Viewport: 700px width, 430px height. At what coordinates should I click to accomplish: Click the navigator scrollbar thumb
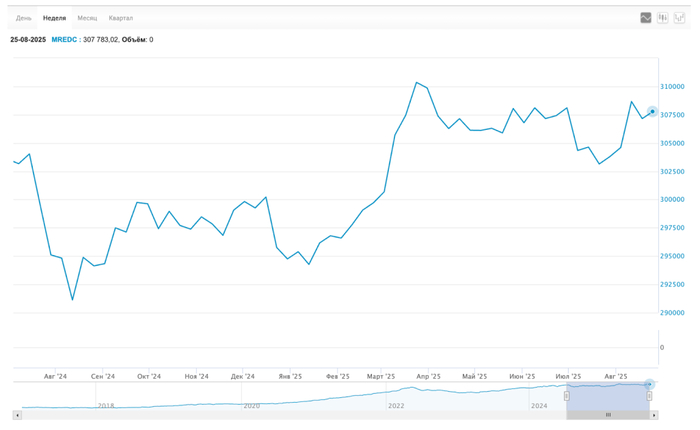coord(608,415)
